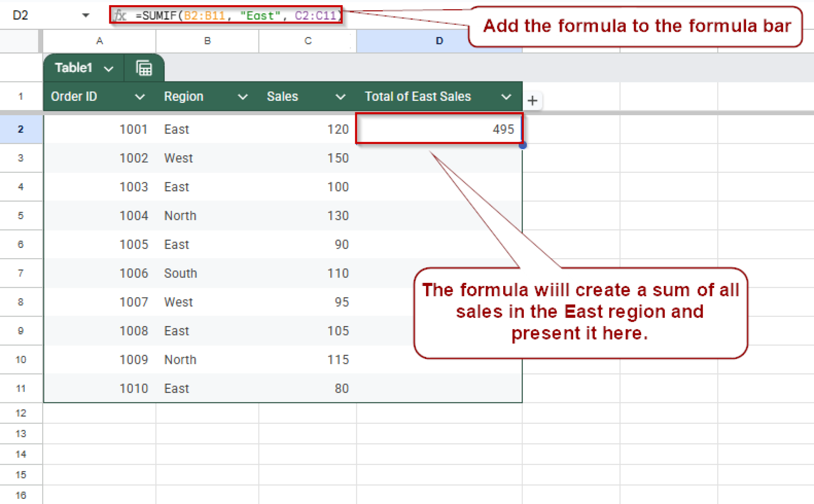This screenshot has height=504, width=814.
Task: Click the fx function icon in formula bar
Action: pyautogui.click(x=120, y=15)
